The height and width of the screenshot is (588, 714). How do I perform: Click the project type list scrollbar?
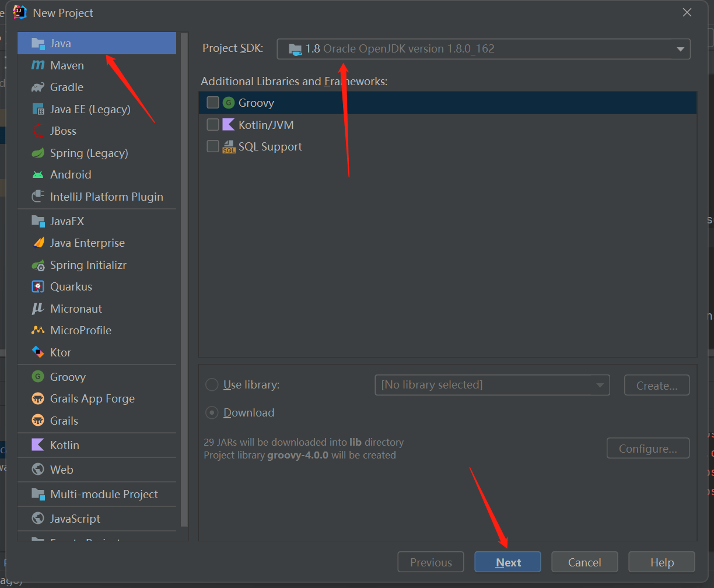[185, 280]
